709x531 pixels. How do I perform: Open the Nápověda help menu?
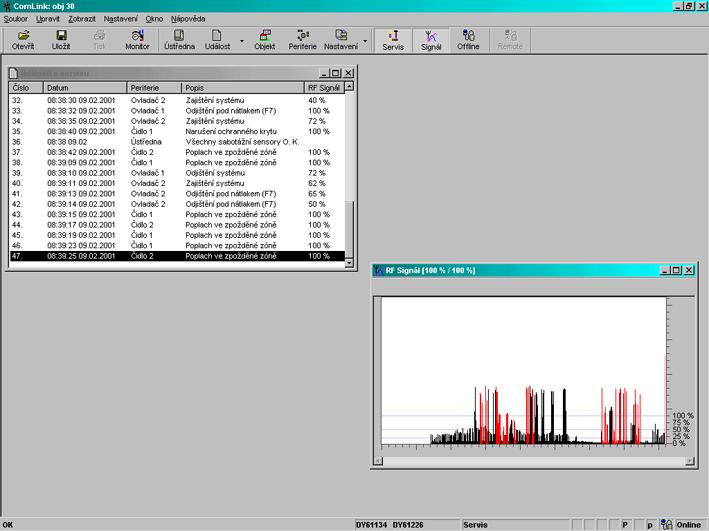click(188, 19)
